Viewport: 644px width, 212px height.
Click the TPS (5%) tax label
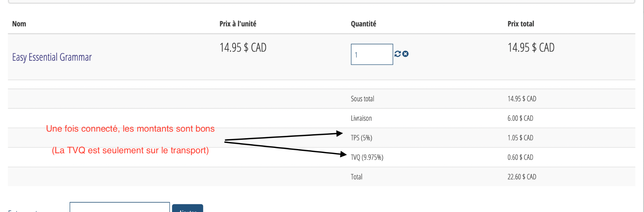coord(361,138)
